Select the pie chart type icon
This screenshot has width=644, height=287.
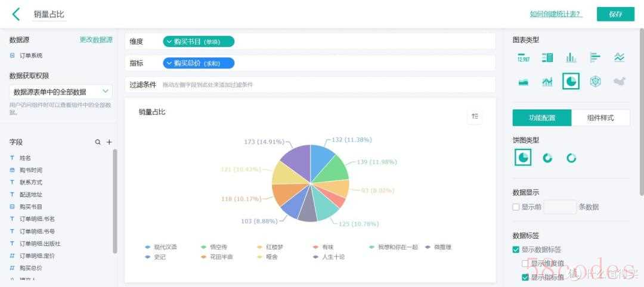[x=571, y=81]
